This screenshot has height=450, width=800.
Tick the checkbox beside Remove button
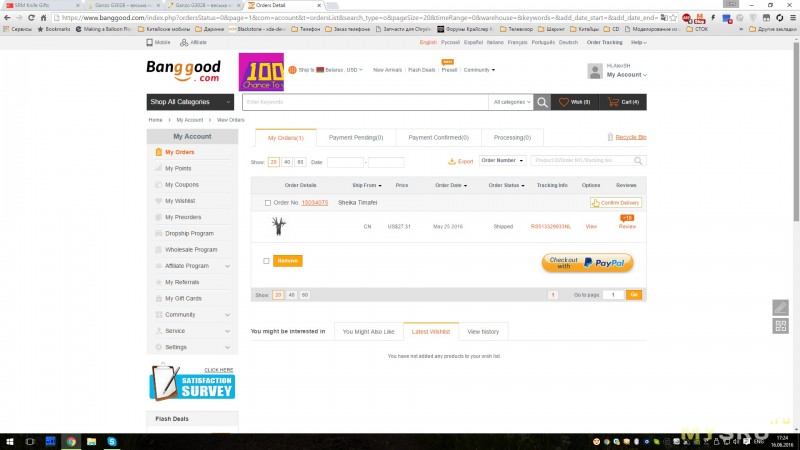point(266,261)
